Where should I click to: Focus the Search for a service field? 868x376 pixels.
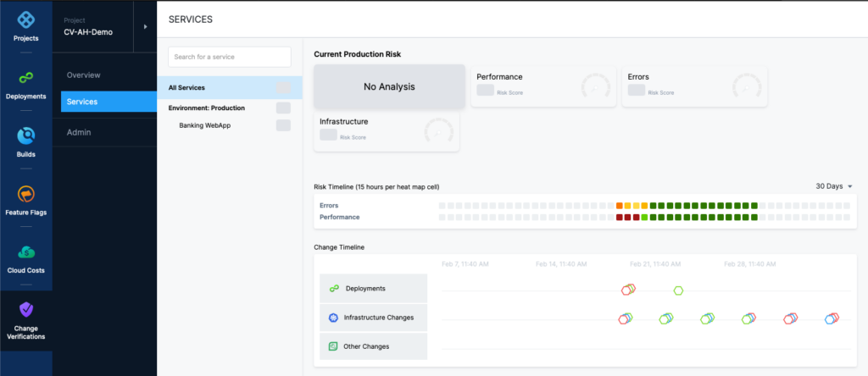230,57
